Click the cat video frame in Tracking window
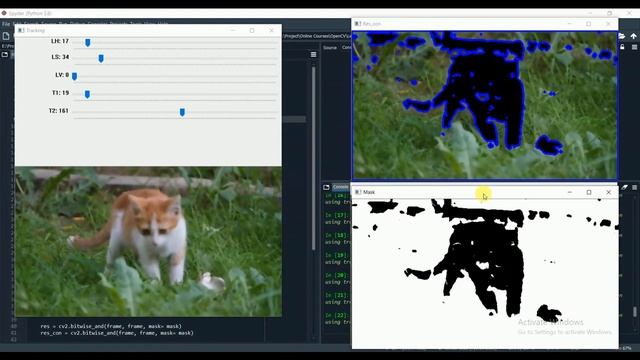640x360 pixels. point(148,242)
